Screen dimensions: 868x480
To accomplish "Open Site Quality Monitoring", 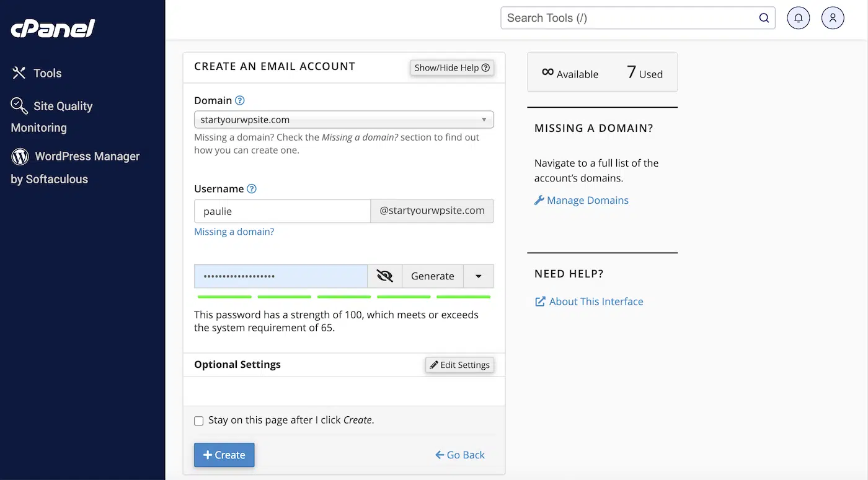I will 52,116.
